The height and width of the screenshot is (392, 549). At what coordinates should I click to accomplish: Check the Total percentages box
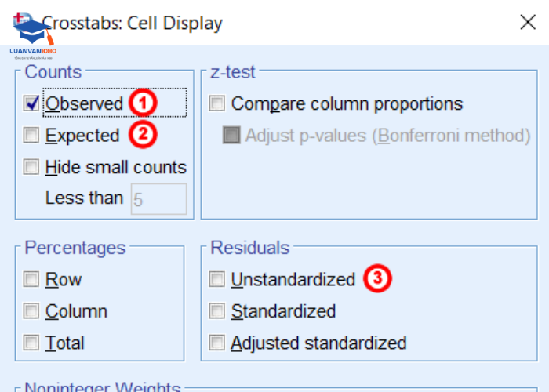tap(32, 343)
